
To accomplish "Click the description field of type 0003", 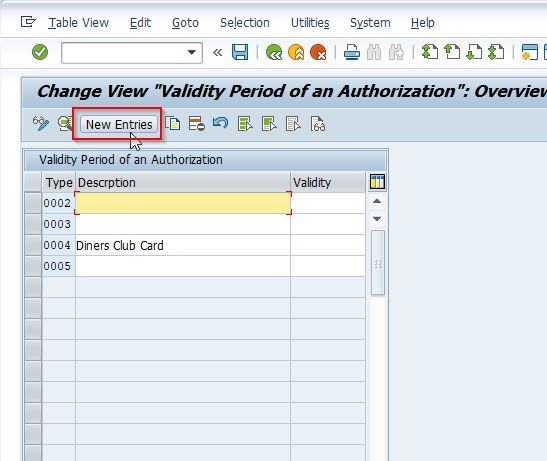I will click(x=183, y=224).
